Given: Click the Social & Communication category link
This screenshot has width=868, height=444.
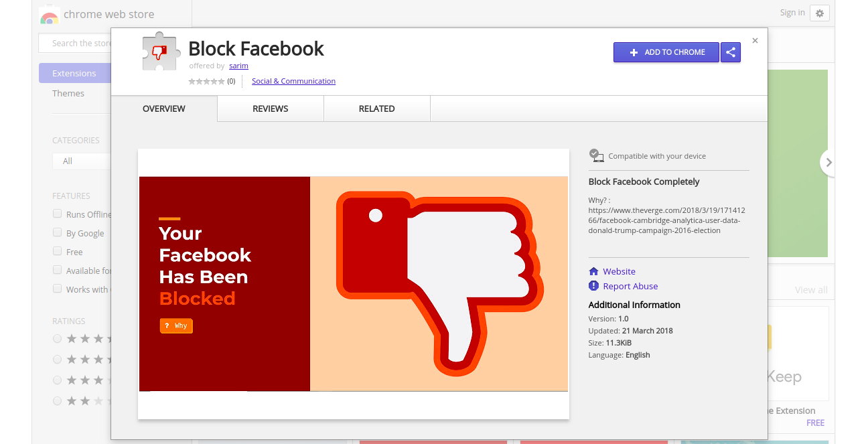Looking at the screenshot, I should [293, 81].
